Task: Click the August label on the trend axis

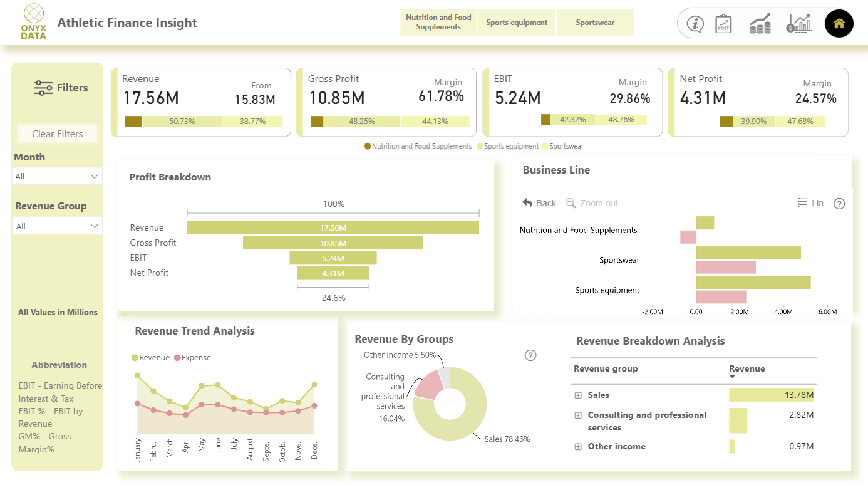Action: click(250, 451)
